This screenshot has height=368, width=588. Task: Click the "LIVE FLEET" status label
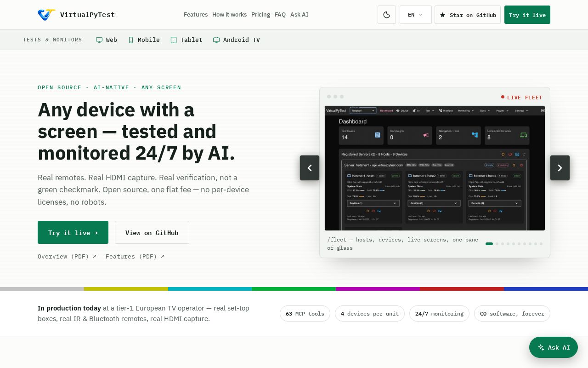click(521, 98)
